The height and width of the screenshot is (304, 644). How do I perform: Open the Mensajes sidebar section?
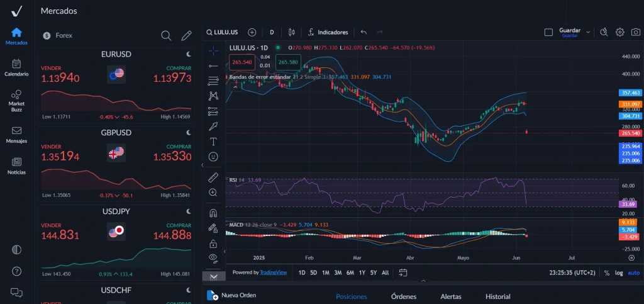(x=16, y=135)
